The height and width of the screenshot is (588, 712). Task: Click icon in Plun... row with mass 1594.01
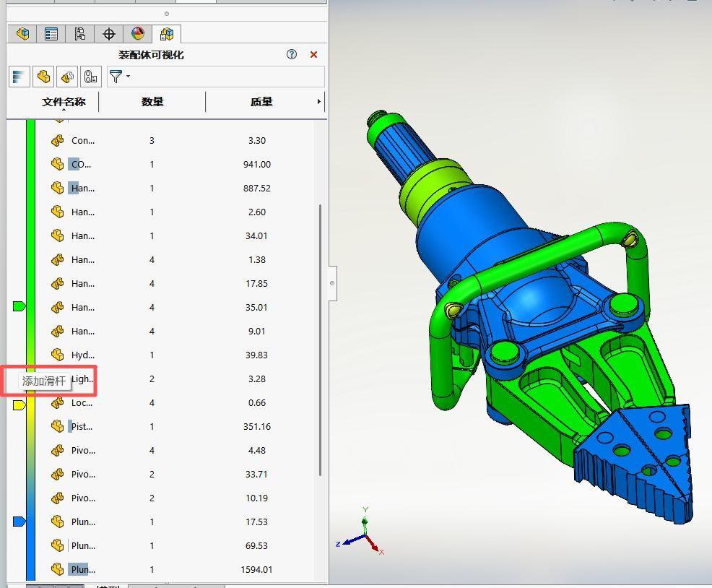[57, 569]
